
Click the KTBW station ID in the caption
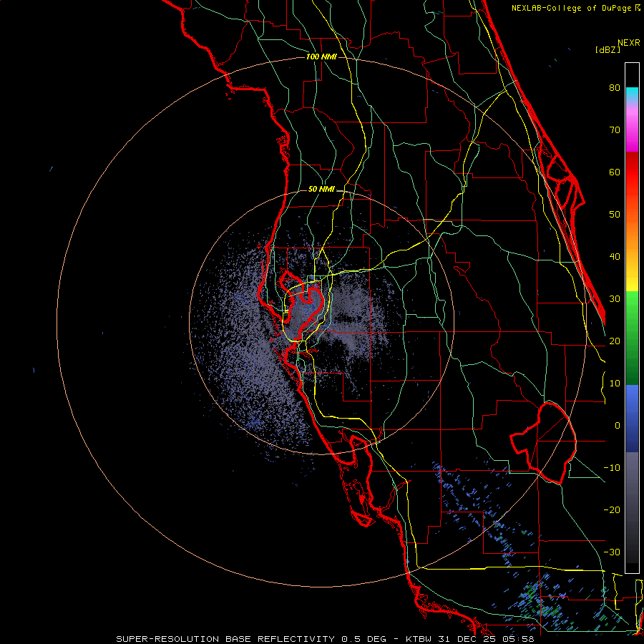[419, 639]
